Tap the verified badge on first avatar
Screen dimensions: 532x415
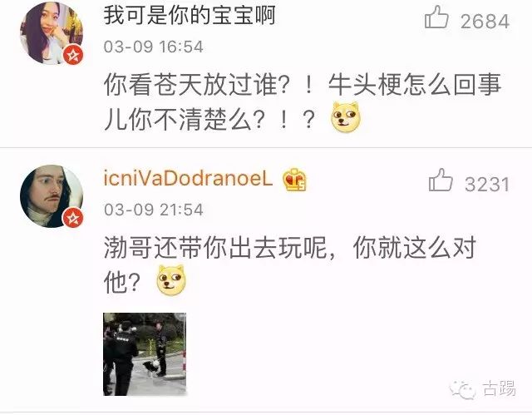point(73,55)
